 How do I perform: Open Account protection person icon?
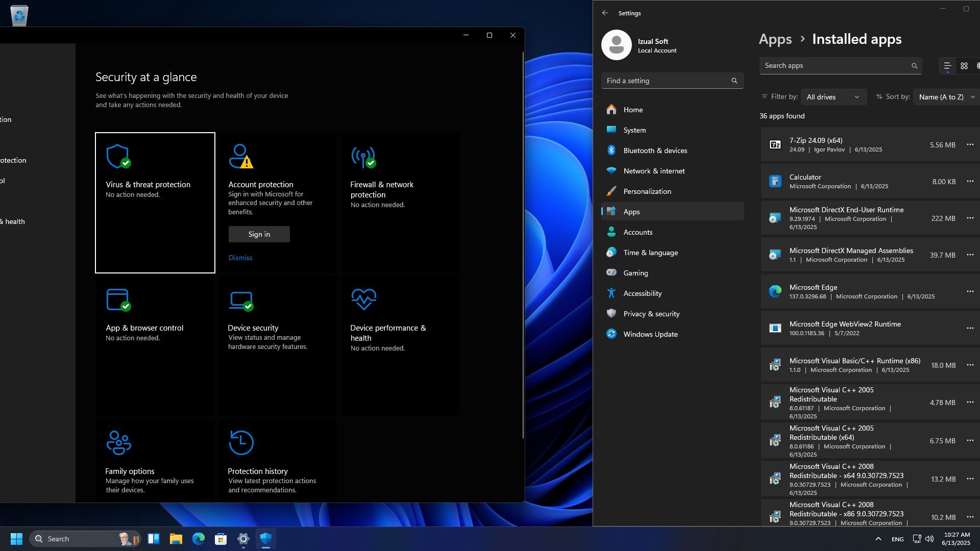click(x=240, y=156)
